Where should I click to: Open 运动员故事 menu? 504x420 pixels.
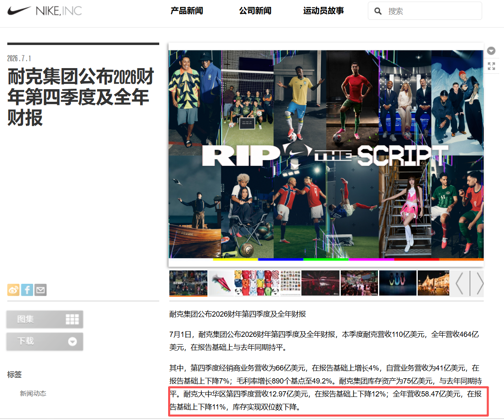pos(323,11)
